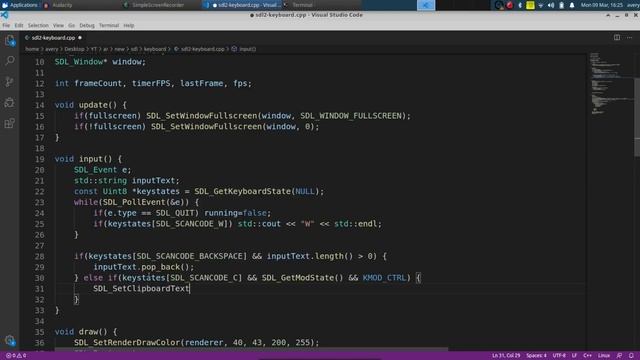Screen dimensions: 640x360
Task: Click the Spaces: 4 indentation indicator
Action: (536, 356)
